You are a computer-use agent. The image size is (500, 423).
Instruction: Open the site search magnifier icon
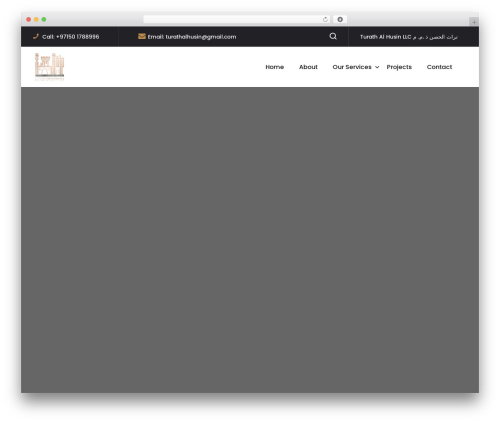click(x=333, y=36)
